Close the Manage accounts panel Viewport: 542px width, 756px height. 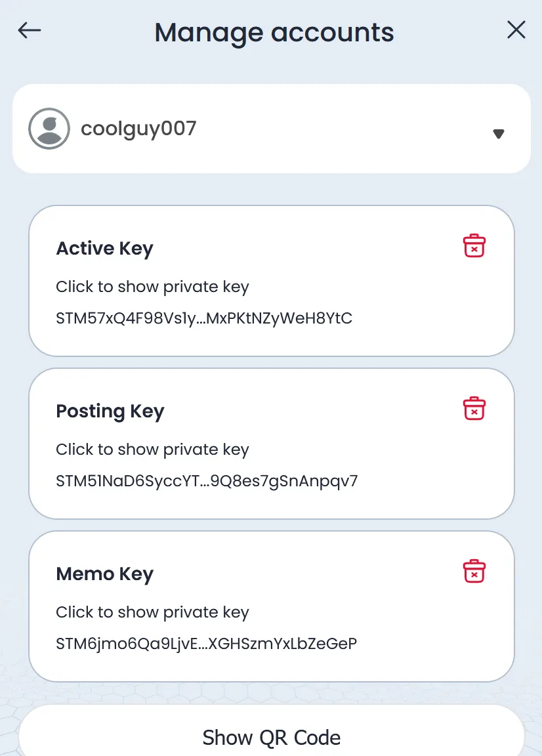516,30
